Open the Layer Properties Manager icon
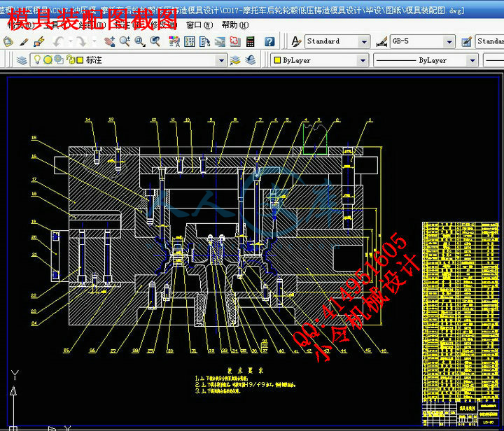Image resolution: width=504 pixels, height=431 pixels. 22,60
